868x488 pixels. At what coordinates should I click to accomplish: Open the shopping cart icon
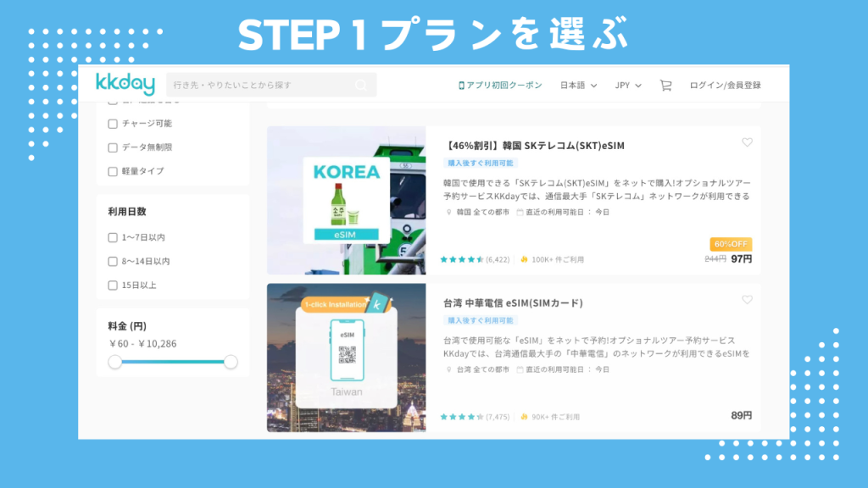tap(665, 86)
